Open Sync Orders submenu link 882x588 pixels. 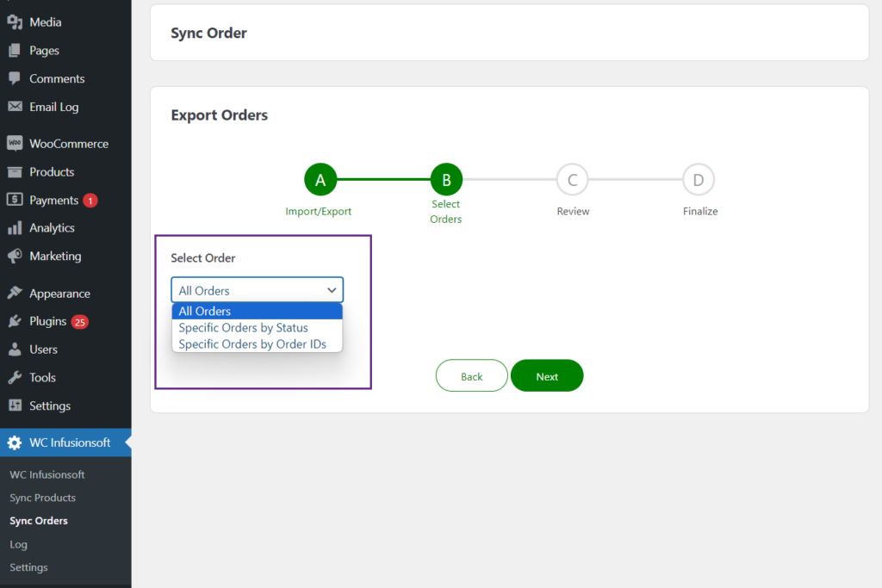pos(39,521)
